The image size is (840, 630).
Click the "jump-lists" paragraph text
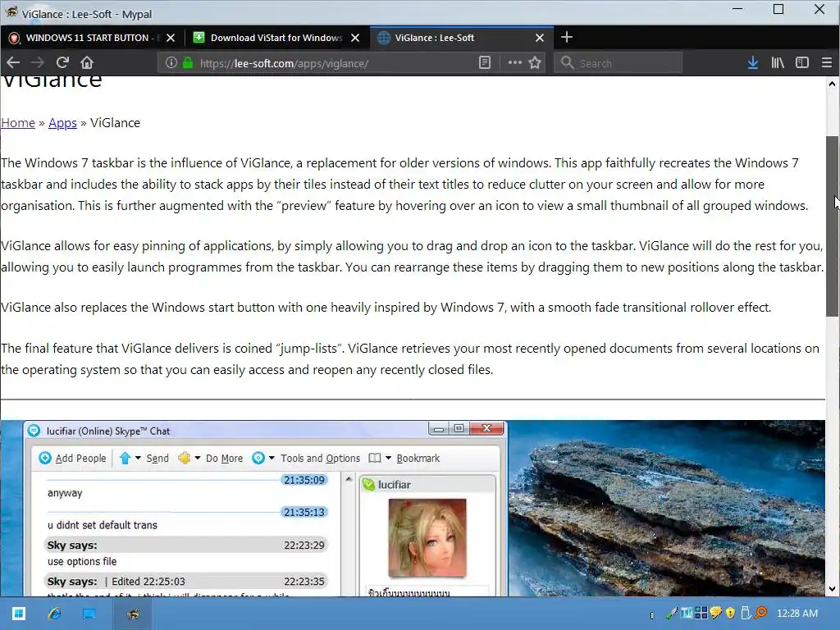point(410,359)
